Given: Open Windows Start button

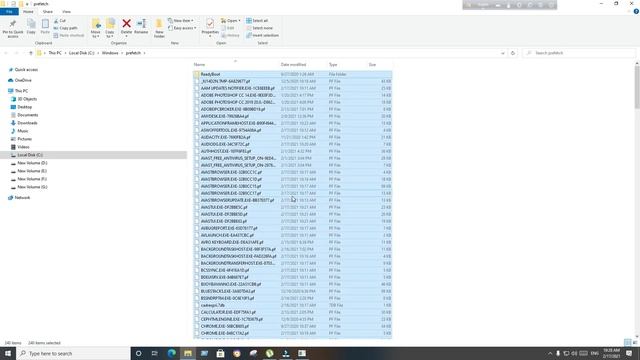Looking at the screenshot, I should pyautogui.click(x=8, y=353).
